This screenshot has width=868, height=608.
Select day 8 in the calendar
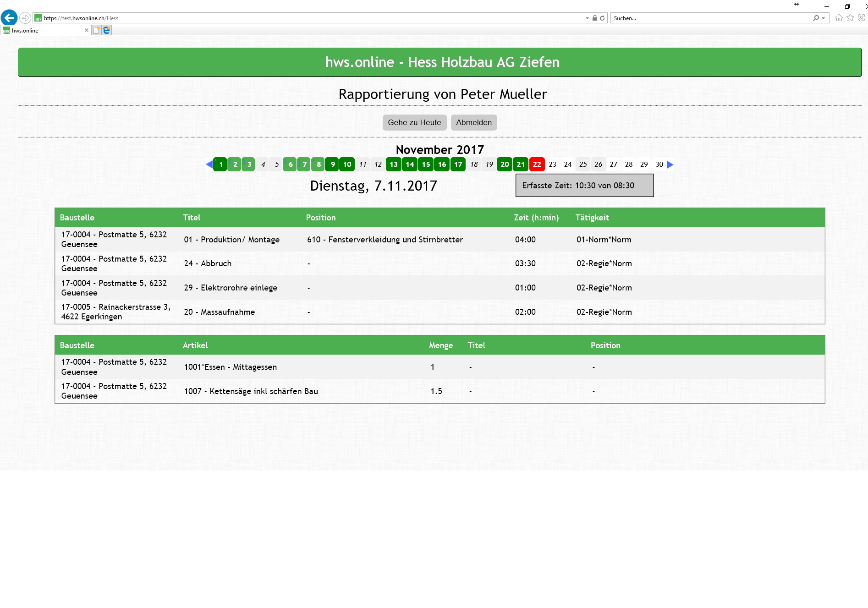click(319, 164)
